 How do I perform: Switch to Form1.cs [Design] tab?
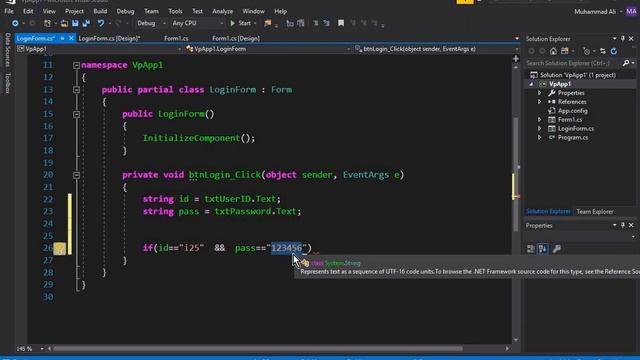point(236,38)
